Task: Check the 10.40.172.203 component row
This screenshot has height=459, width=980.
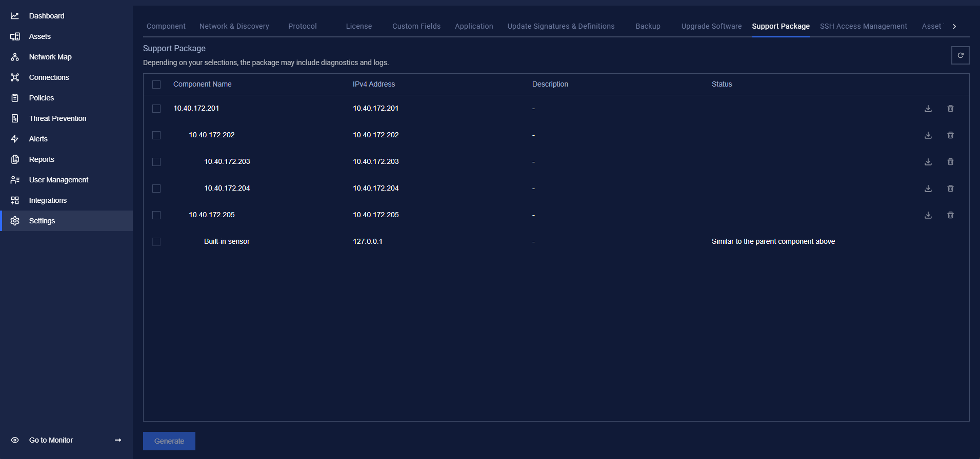Action: [x=156, y=162]
